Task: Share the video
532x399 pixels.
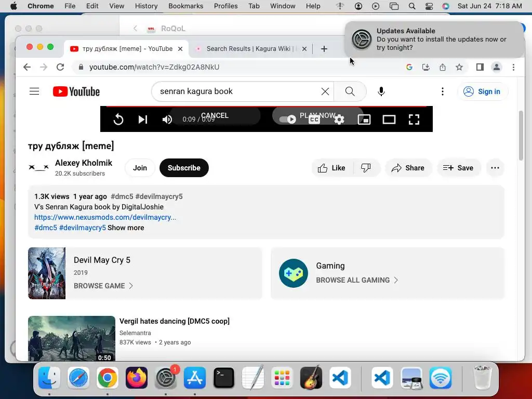Action: click(408, 168)
